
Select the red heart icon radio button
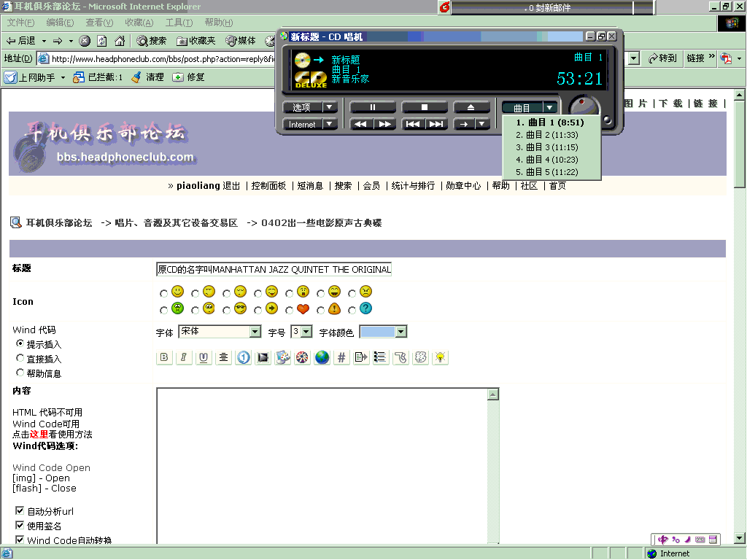pyautogui.click(x=289, y=311)
